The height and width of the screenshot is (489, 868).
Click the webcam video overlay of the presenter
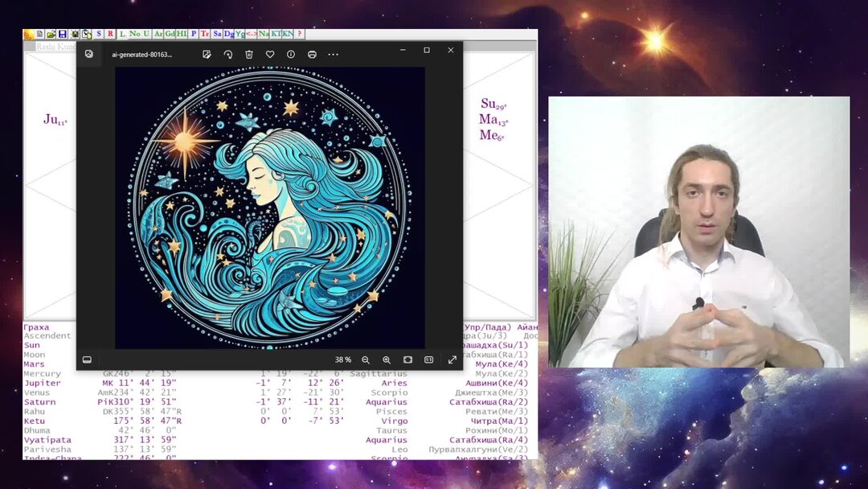698,232
